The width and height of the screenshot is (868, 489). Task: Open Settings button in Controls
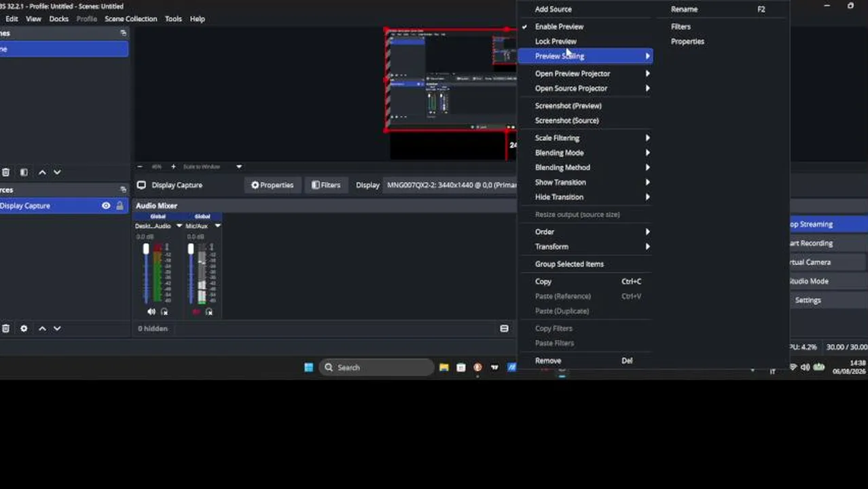point(828,300)
